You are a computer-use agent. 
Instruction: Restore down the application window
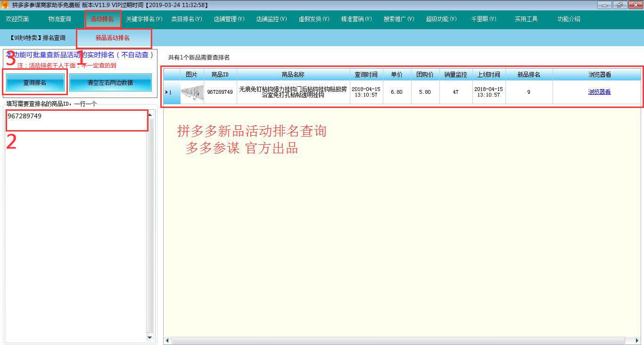(619, 5)
